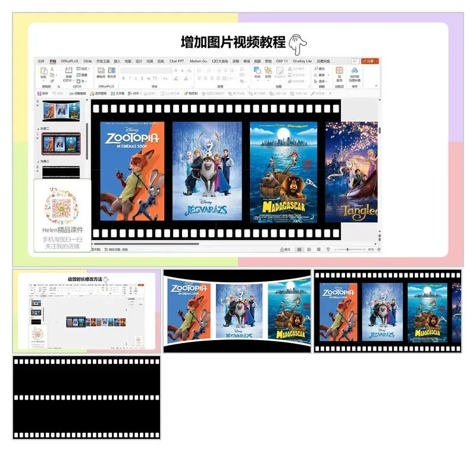
Task: Click the Accessibility status bar entry
Action: click(x=116, y=250)
